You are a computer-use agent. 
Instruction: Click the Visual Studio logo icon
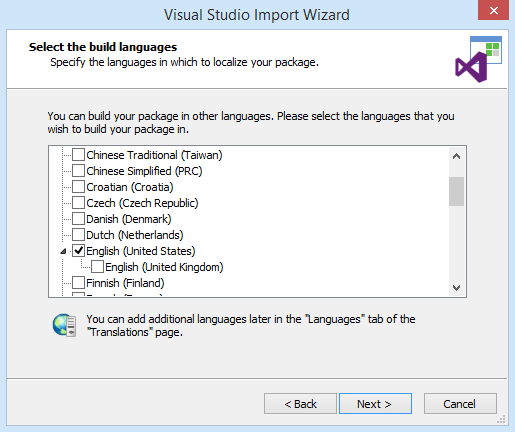tap(478, 59)
